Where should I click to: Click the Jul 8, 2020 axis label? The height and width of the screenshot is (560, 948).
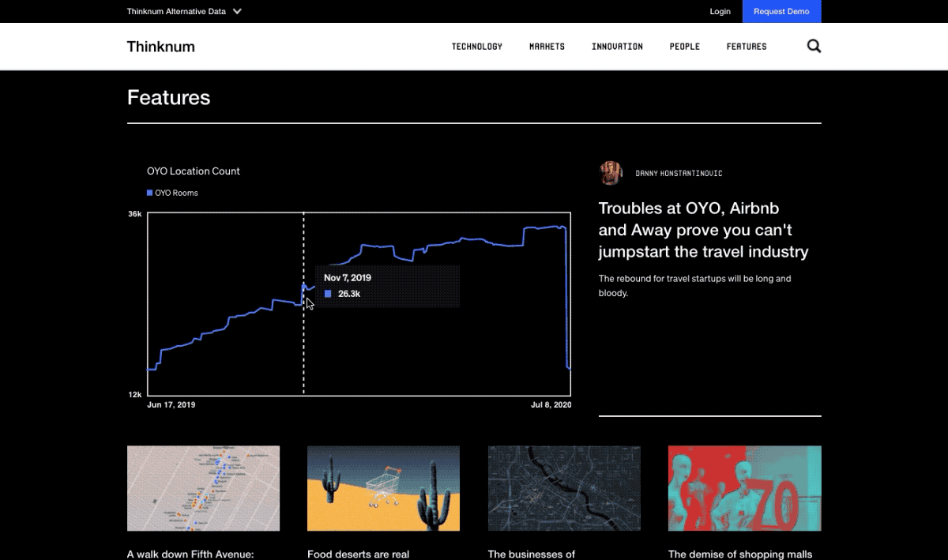(x=551, y=404)
